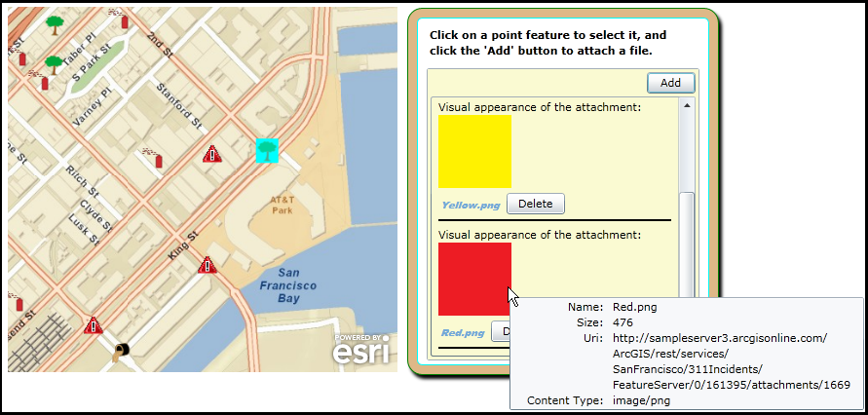The width and height of the screenshot is (868, 415).
Task: Click the Clyde St street label
Action: click(x=95, y=216)
